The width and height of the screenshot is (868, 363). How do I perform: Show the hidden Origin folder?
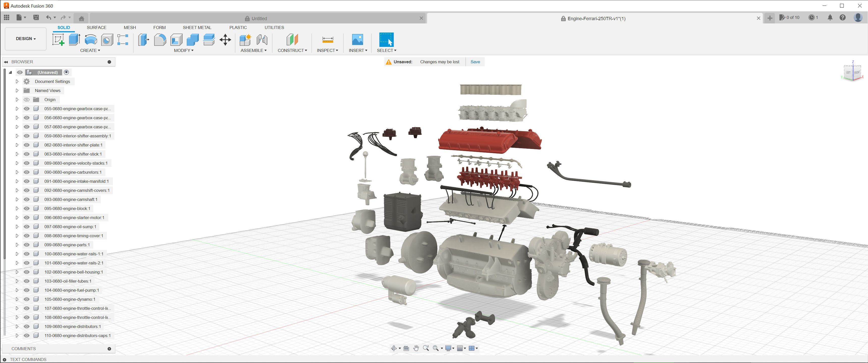[x=26, y=100]
